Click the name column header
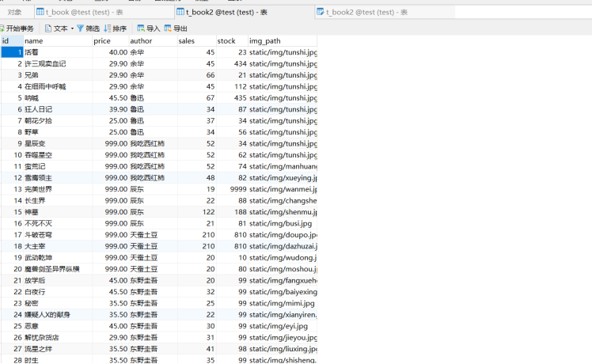Viewport: 592px width, 364px height. (58, 41)
